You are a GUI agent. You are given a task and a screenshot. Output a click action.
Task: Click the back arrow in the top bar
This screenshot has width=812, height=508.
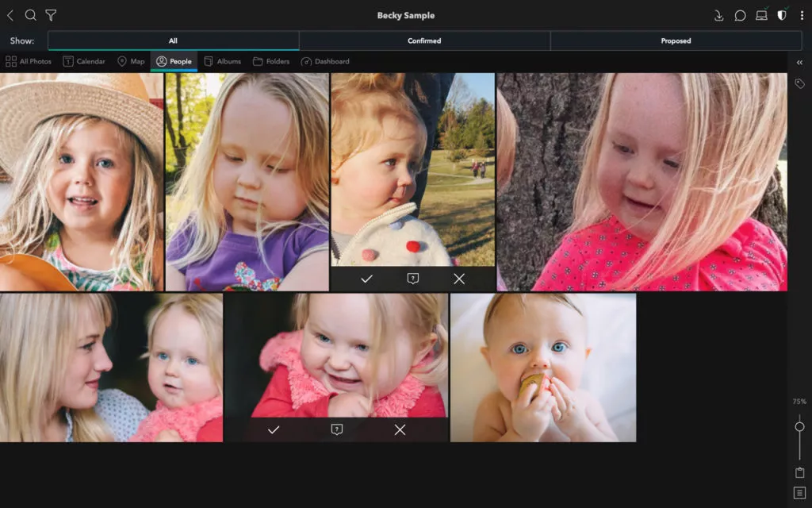coord(10,15)
